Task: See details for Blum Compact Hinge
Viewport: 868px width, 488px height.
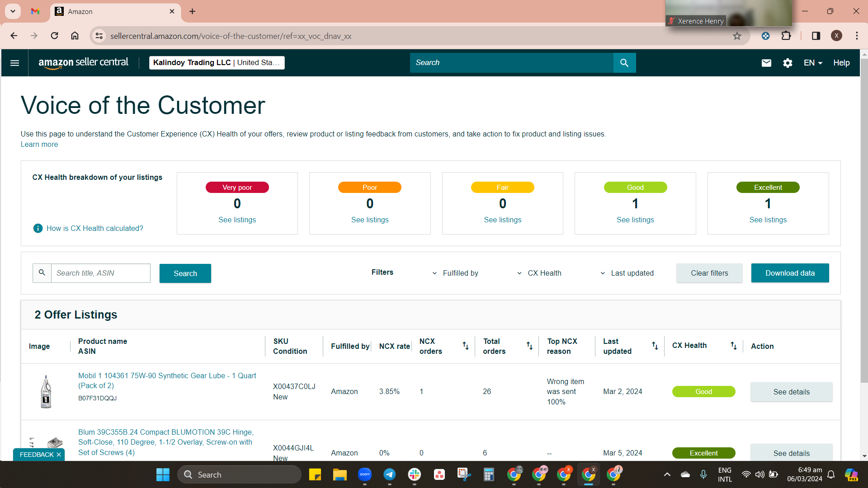Action: (x=791, y=453)
